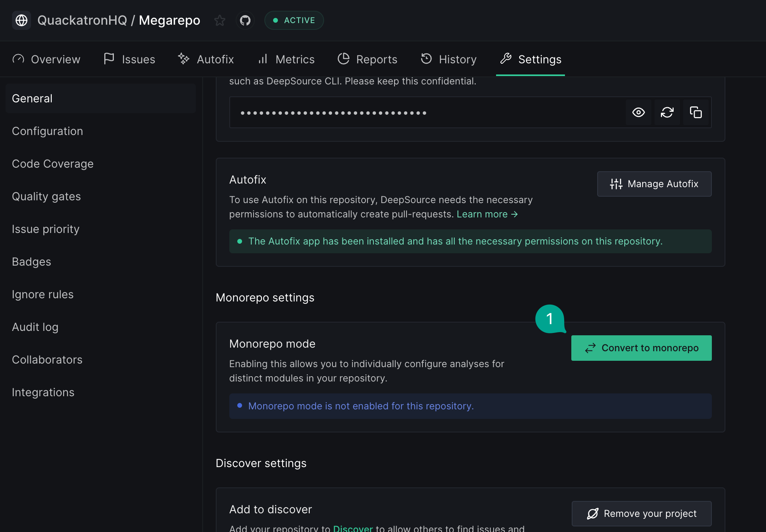This screenshot has width=766, height=532.
Task: Click the numbered 1 tooltip marker
Action: (x=550, y=319)
